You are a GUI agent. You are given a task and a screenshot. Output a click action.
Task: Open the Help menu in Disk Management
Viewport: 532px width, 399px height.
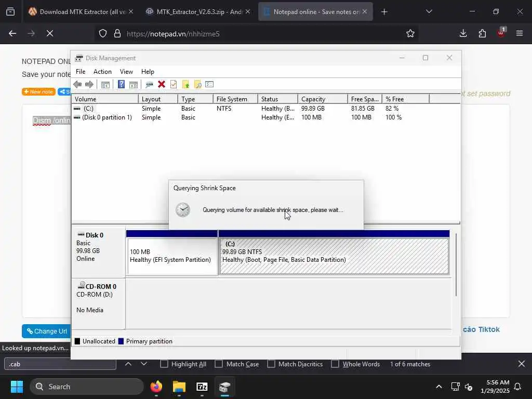(148, 72)
